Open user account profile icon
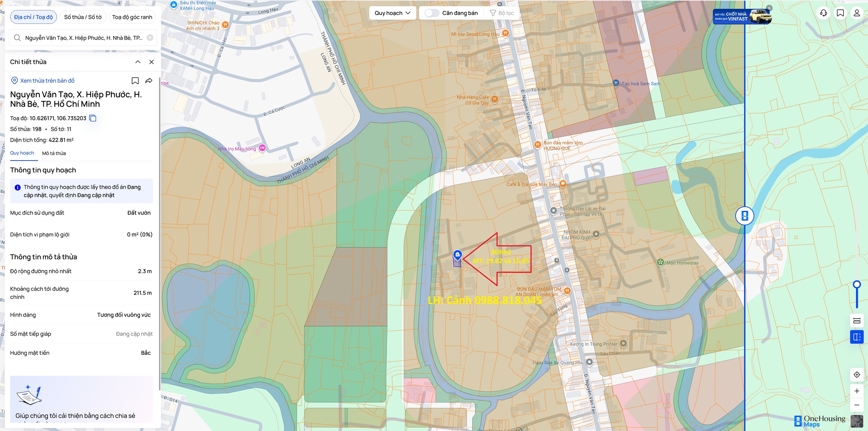Screen dimensions: 868x431 pyautogui.click(x=857, y=13)
